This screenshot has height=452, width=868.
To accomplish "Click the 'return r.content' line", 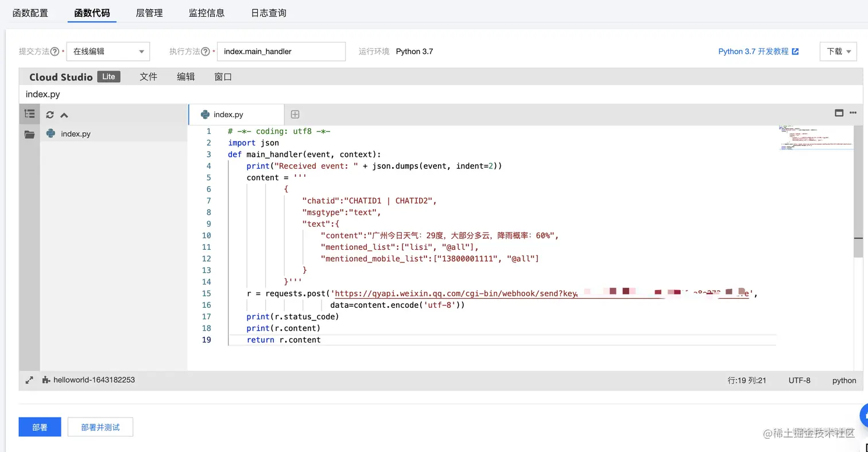I will 284,340.
